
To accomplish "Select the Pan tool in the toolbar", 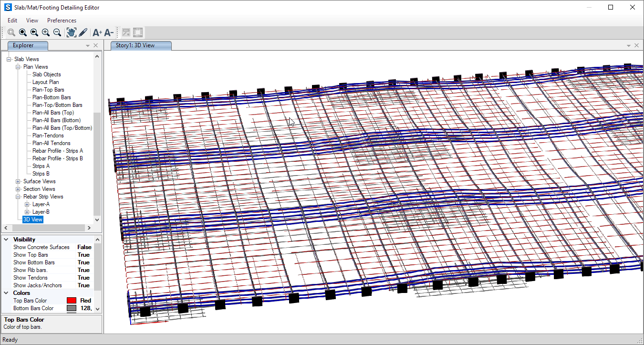I will tap(71, 32).
